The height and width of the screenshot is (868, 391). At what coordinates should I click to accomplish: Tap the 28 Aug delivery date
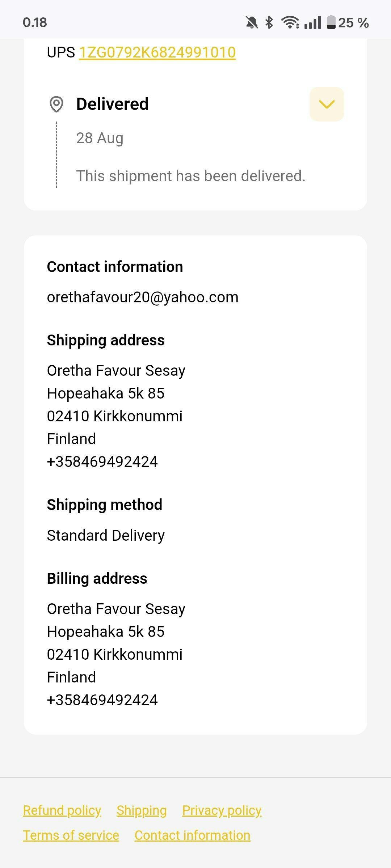100,138
